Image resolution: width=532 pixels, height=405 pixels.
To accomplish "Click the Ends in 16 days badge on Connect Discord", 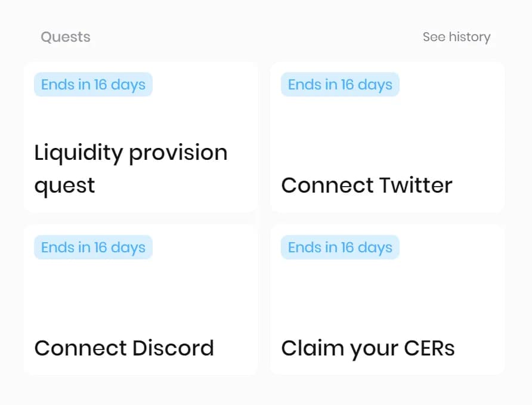I will pyautogui.click(x=93, y=248).
